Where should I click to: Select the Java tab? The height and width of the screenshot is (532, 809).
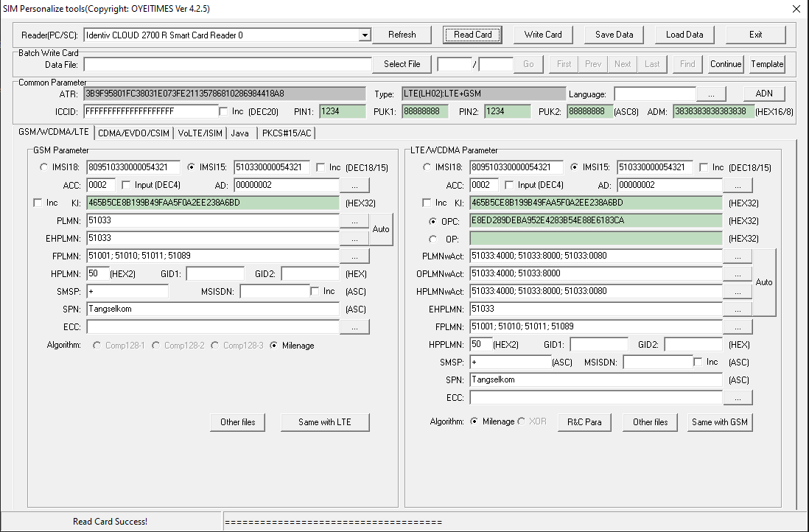tap(239, 133)
